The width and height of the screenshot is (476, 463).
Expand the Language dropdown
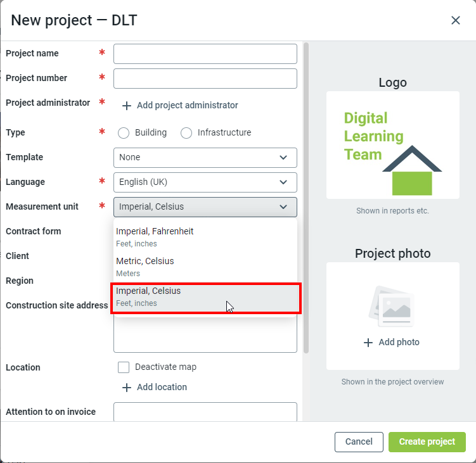point(205,182)
